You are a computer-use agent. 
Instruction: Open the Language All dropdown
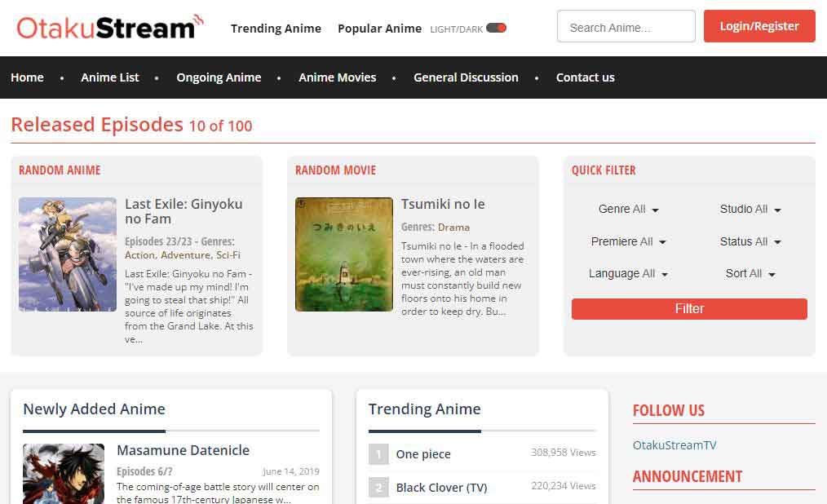coord(628,274)
